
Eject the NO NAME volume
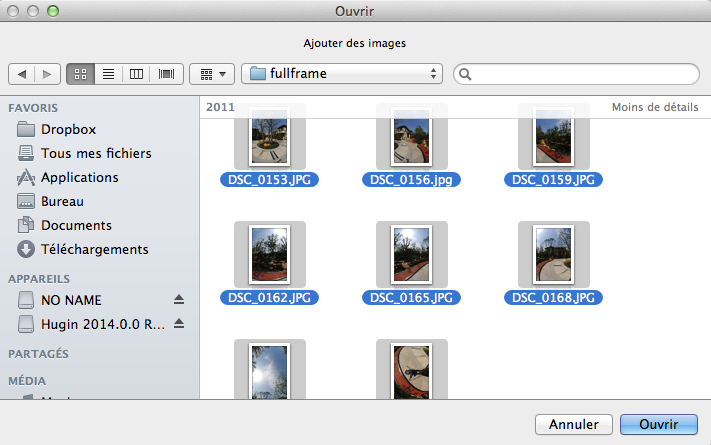pos(179,300)
